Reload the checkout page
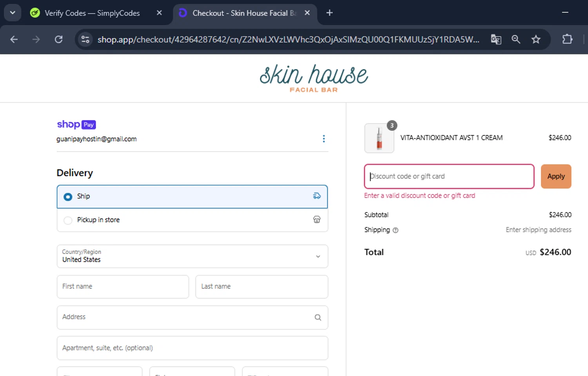 pyautogui.click(x=58, y=39)
